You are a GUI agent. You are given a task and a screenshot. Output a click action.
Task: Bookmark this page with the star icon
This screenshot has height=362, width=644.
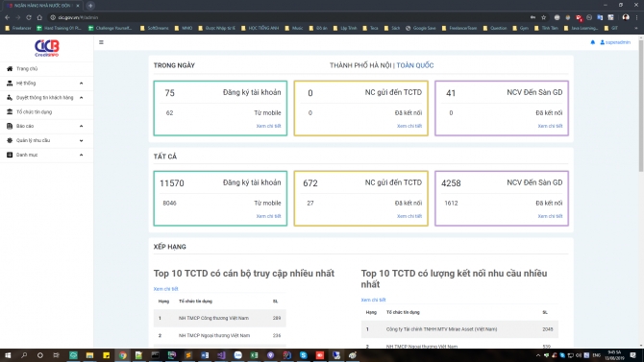point(543,17)
